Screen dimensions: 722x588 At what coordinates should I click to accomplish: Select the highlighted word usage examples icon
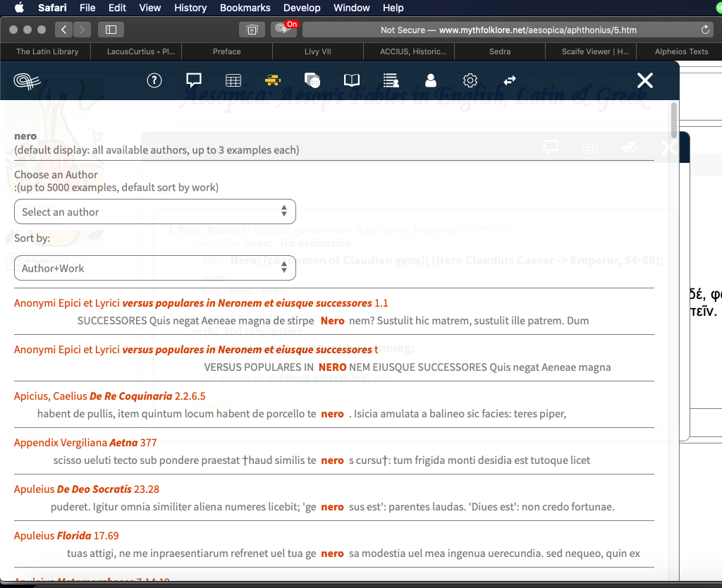[x=272, y=80]
